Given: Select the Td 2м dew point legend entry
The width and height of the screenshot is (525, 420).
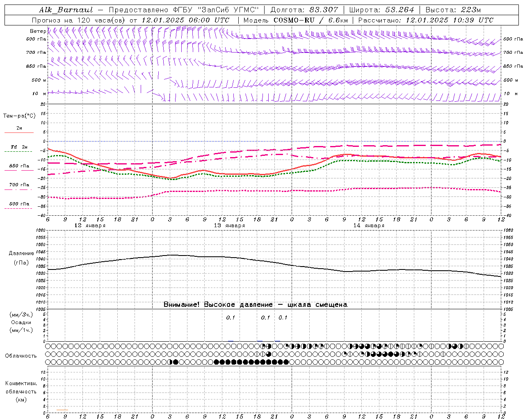Looking at the screenshot, I should pyautogui.click(x=19, y=147).
